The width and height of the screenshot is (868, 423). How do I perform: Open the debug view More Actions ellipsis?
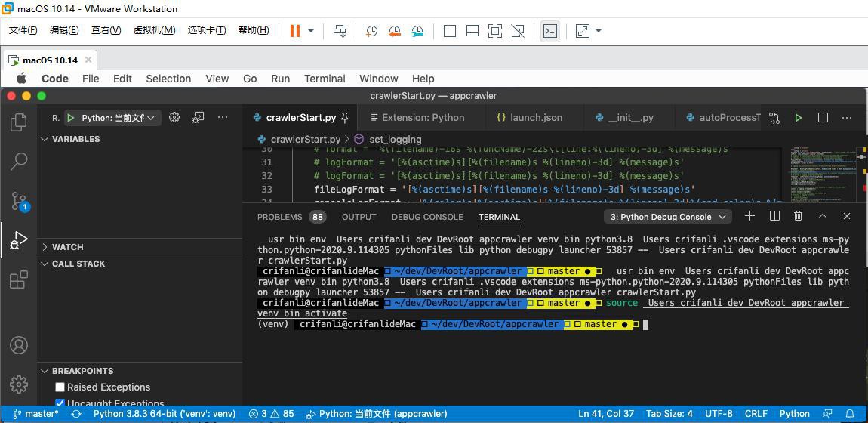[x=223, y=117]
